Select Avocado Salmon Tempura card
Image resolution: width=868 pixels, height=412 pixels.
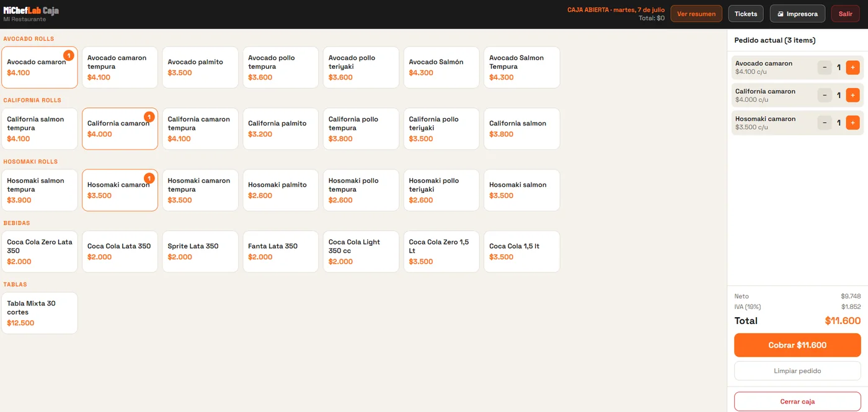click(522, 68)
